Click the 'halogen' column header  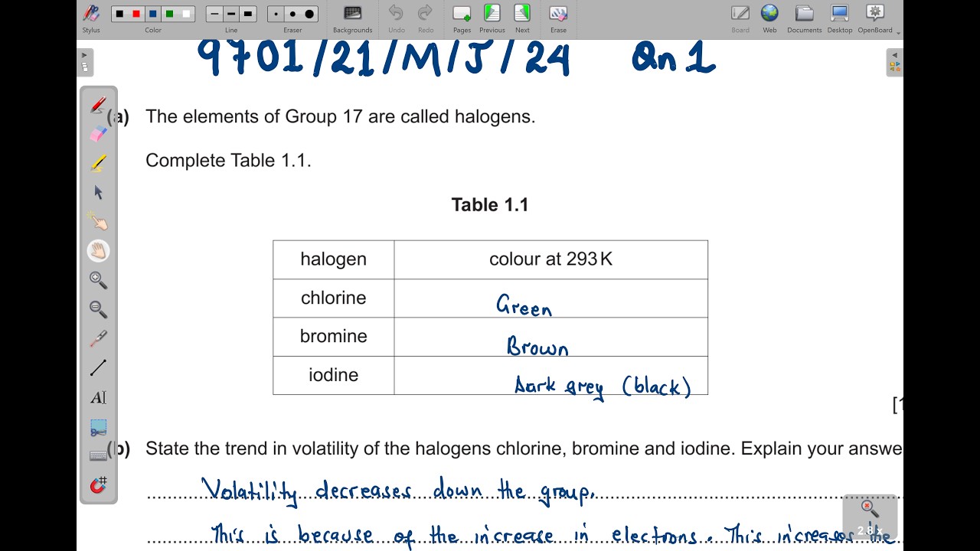click(x=333, y=259)
